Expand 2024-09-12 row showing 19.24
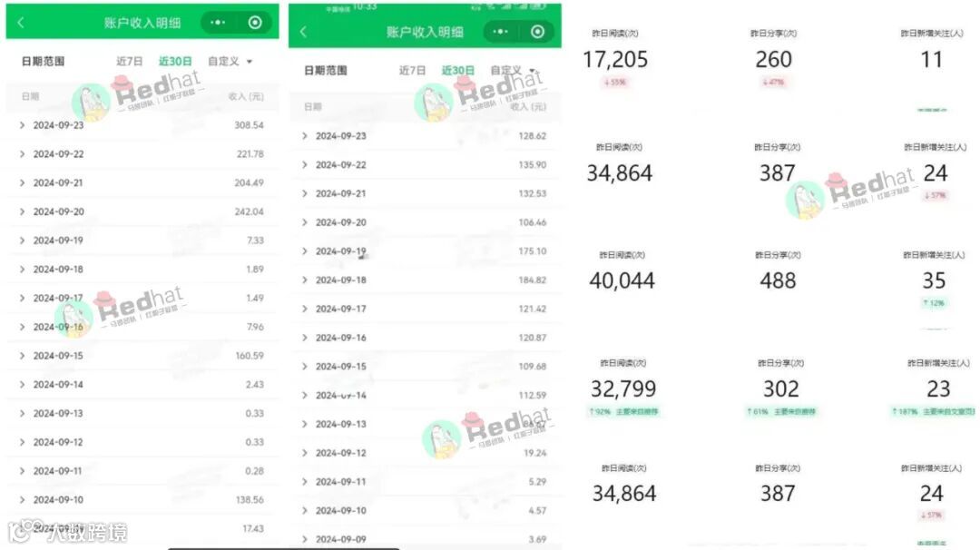 [x=425, y=453]
